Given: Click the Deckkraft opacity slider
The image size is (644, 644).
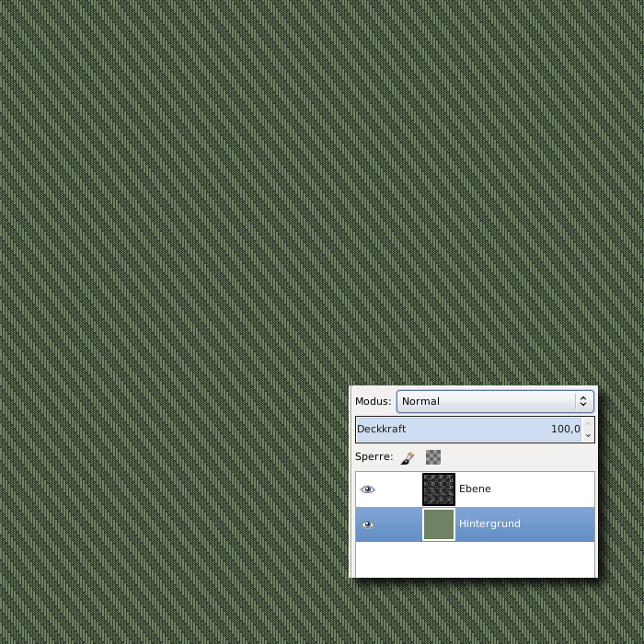Looking at the screenshot, I should coord(460,430).
